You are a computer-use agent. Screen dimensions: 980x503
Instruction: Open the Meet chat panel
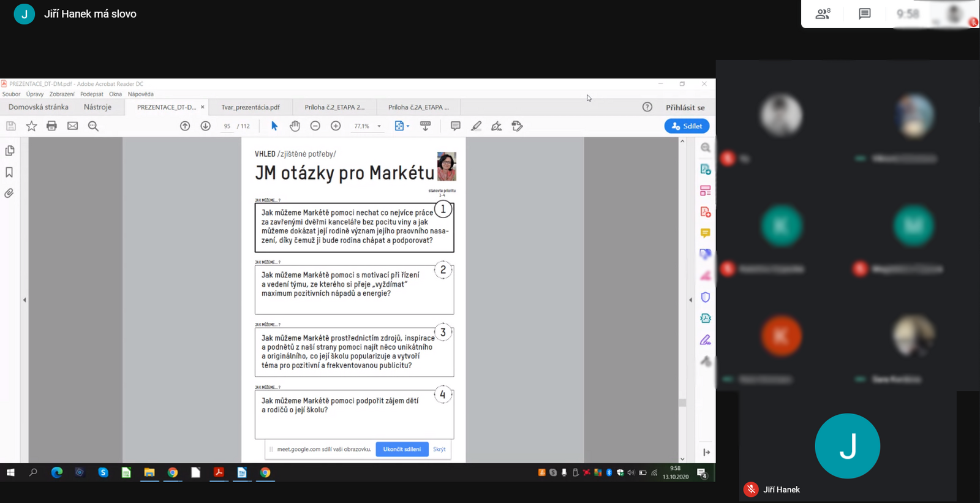(x=864, y=13)
